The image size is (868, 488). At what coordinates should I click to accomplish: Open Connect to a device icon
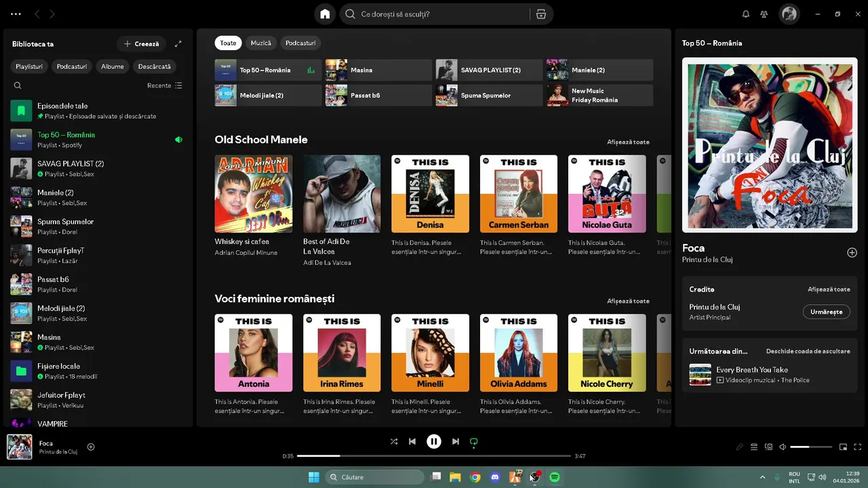point(768,447)
